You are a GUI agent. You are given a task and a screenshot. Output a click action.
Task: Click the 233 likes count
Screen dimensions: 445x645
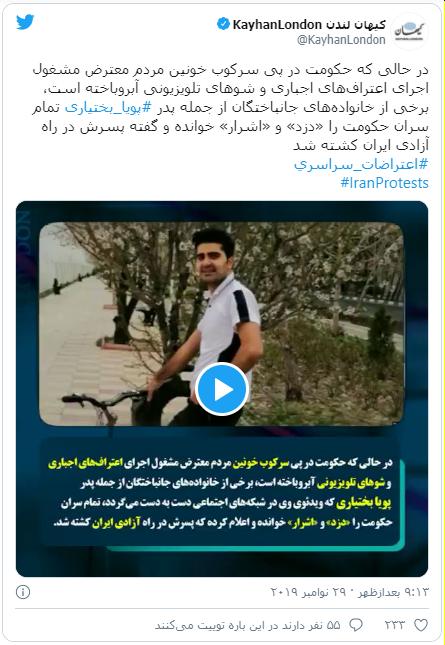(394, 625)
